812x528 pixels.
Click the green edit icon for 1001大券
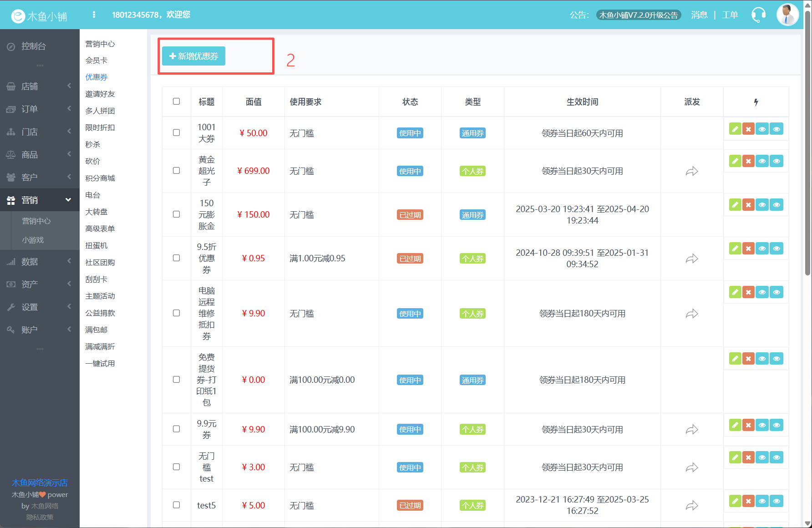pos(735,129)
